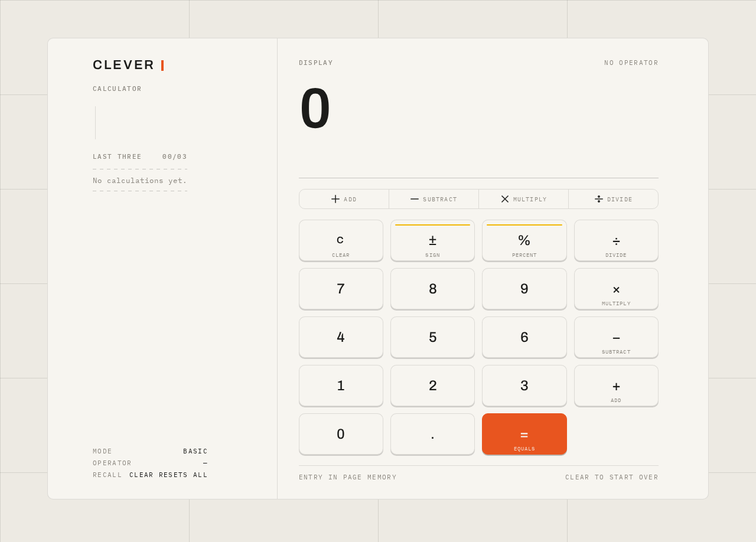Tap the digit 3 key

[x=524, y=386]
